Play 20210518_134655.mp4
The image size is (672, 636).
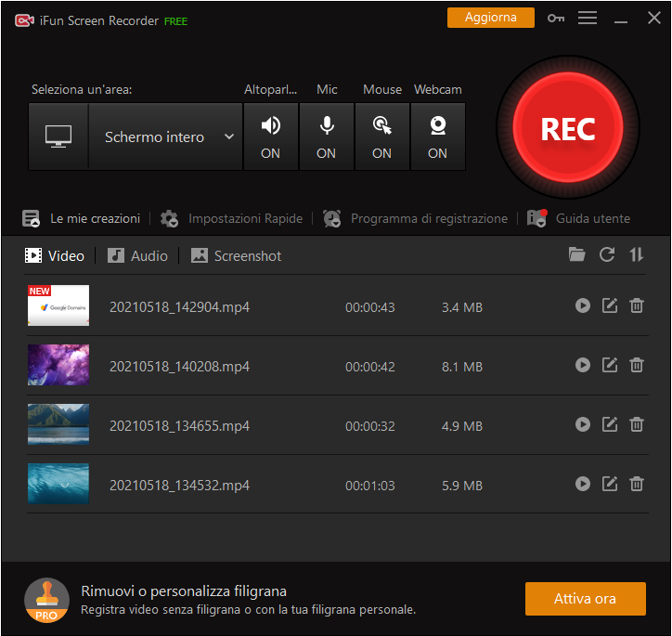click(582, 424)
